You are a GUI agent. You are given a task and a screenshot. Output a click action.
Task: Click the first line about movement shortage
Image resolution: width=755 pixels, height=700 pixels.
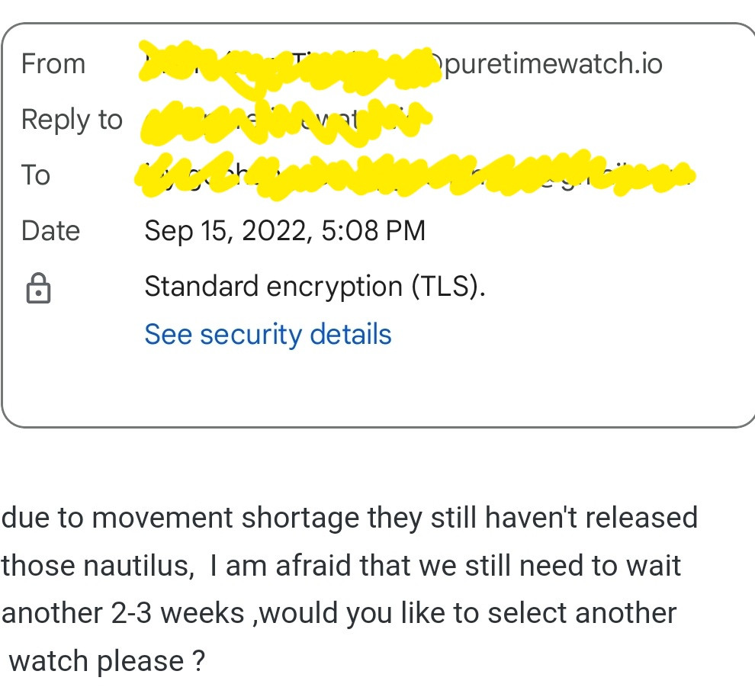point(349,518)
